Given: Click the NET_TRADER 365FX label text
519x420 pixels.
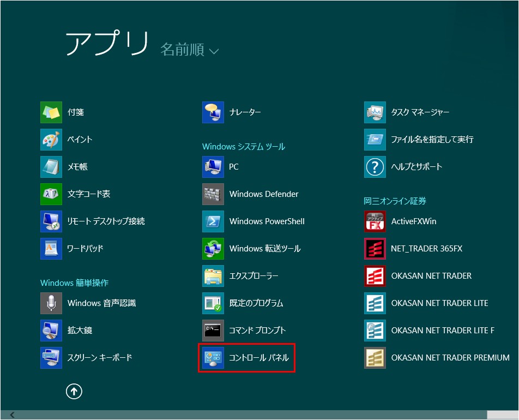Looking at the screenshot, I should pos(427,248).
